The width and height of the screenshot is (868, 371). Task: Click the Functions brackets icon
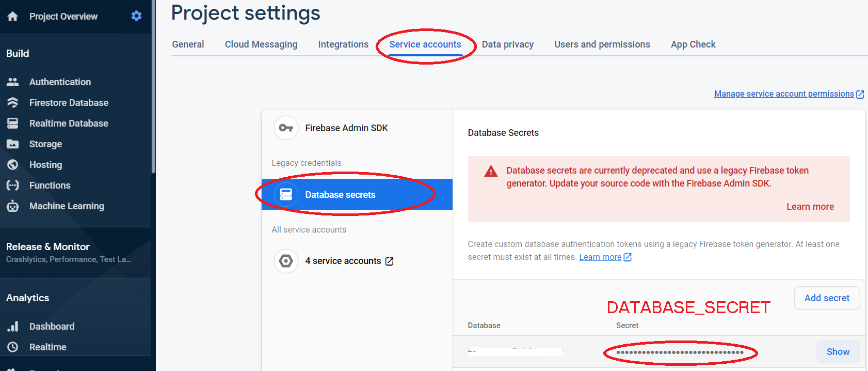point(13,185)
